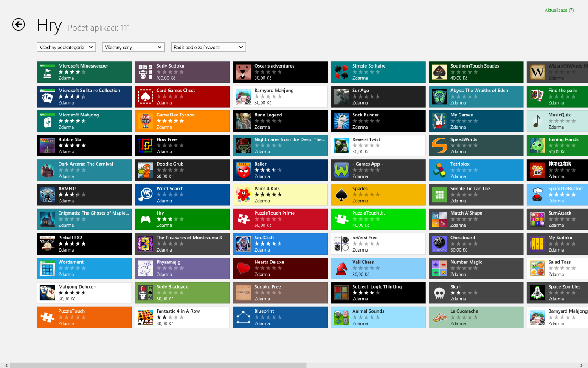Click the Sock Runner icon
Viewport: 588px width, 368px height.
(x=342, y=121)
